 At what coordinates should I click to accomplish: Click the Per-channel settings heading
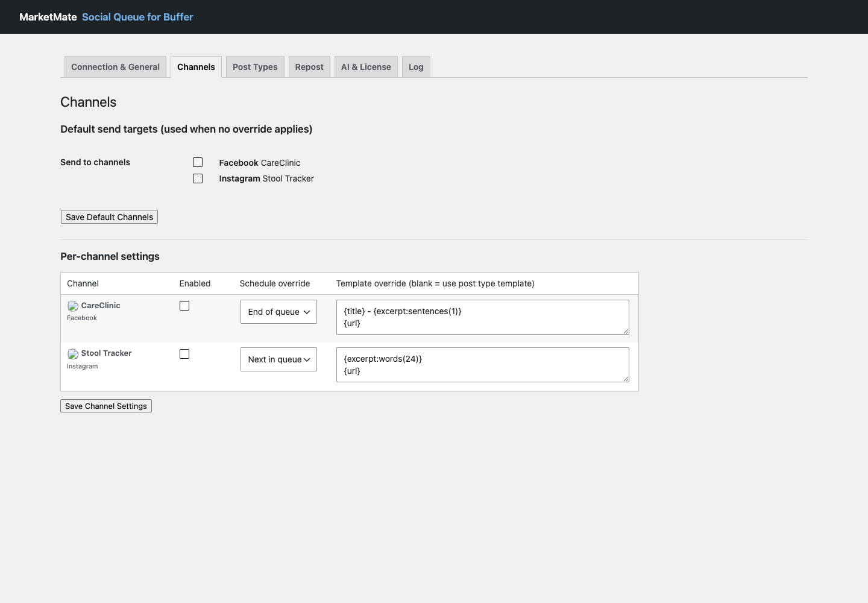point(110,256)
